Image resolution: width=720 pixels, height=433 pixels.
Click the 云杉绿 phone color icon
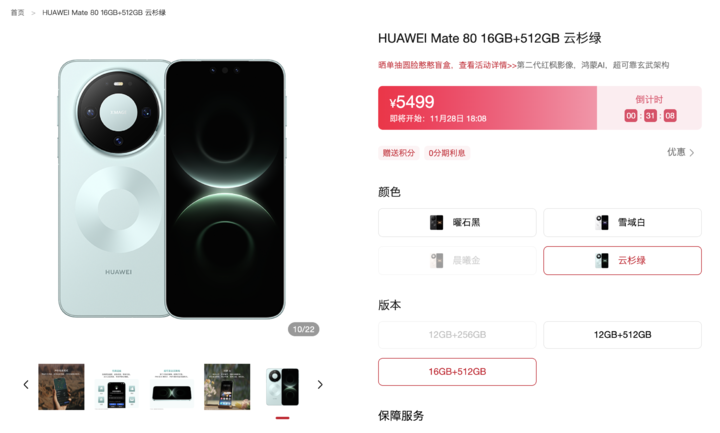602,261
